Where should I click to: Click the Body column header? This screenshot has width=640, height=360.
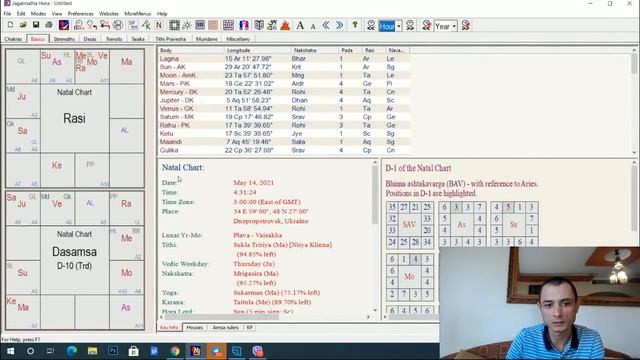pos(191,50)
